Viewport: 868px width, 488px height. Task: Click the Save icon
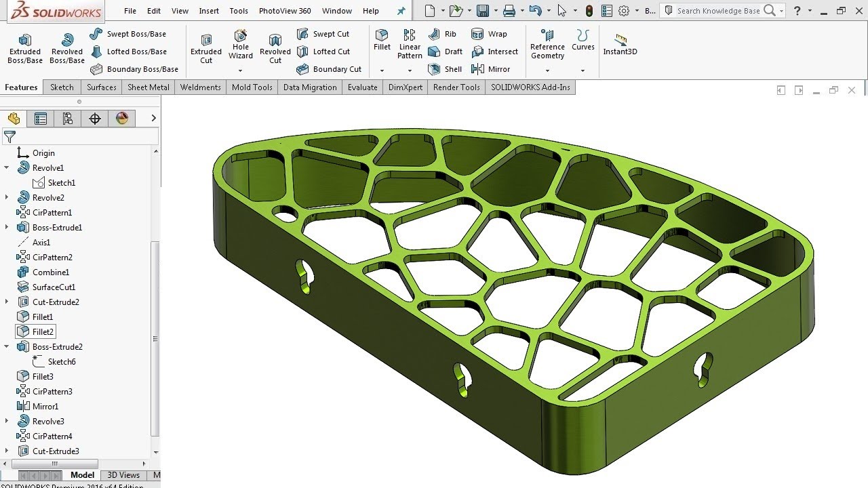pyautogui.click(x=483, y=11)
